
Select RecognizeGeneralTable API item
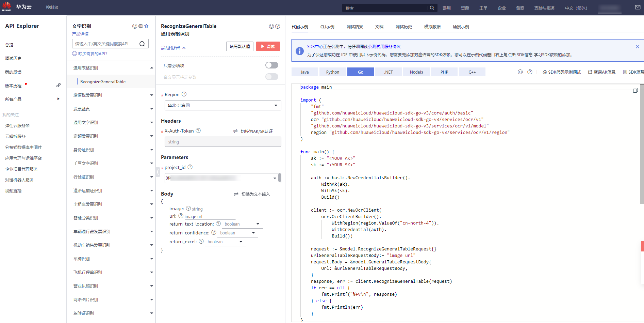point(111,81)
